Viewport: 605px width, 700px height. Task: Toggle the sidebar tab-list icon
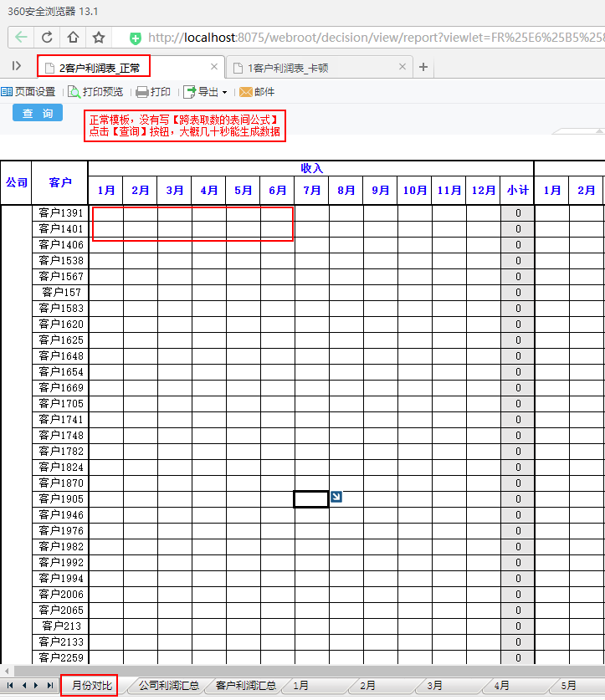(x=17, y=66)
